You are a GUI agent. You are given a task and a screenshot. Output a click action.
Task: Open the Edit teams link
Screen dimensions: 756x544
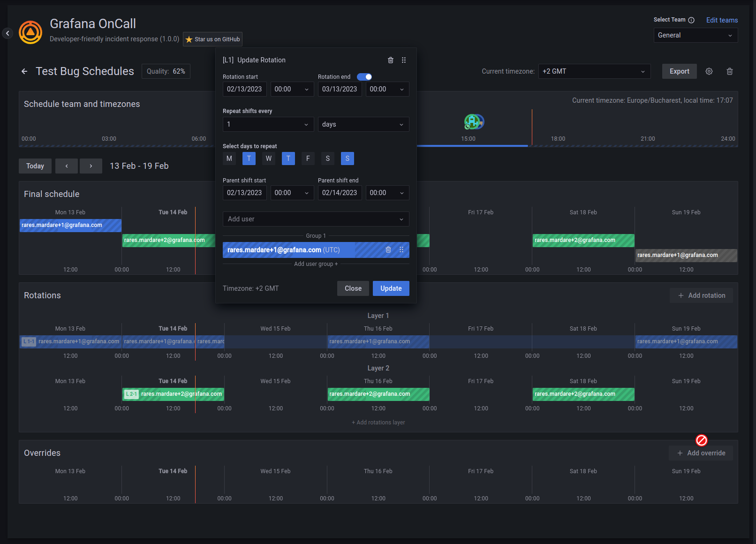click(722, 20)
